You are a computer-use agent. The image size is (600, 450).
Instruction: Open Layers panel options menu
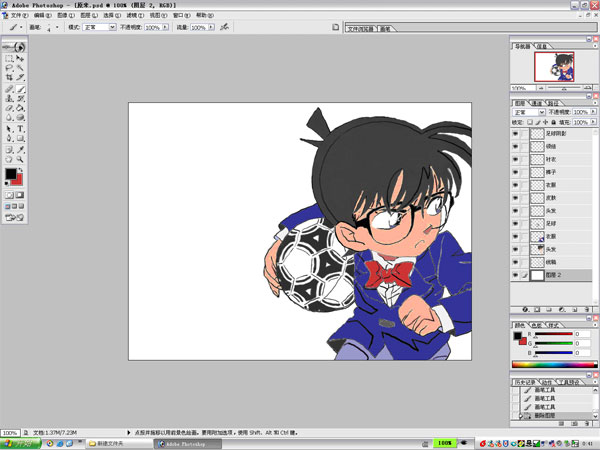click(595, 103)
